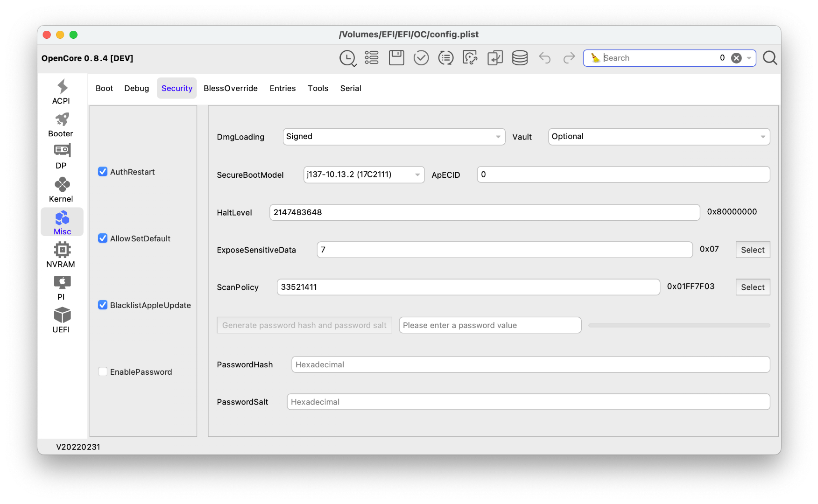Screen dimensions: 818x504
Task: Click Select button for ExposeSensitiveData
Action: coord(753,250)
